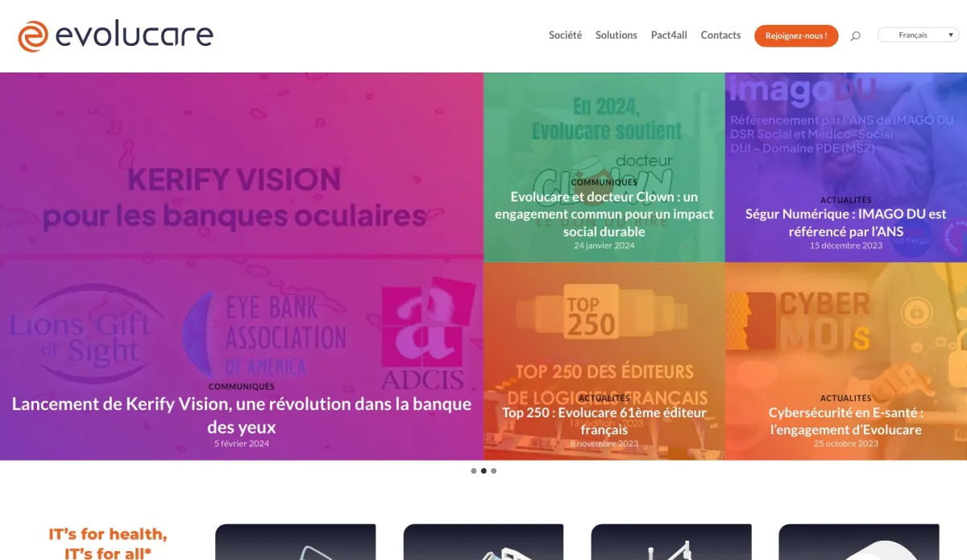The height and width of the screenshot is (560, 967).
Task: Open the Contacts menu item
Action: coord(720,35)
